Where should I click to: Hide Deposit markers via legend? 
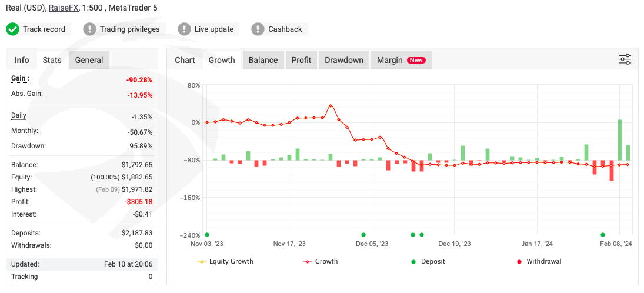427,261
